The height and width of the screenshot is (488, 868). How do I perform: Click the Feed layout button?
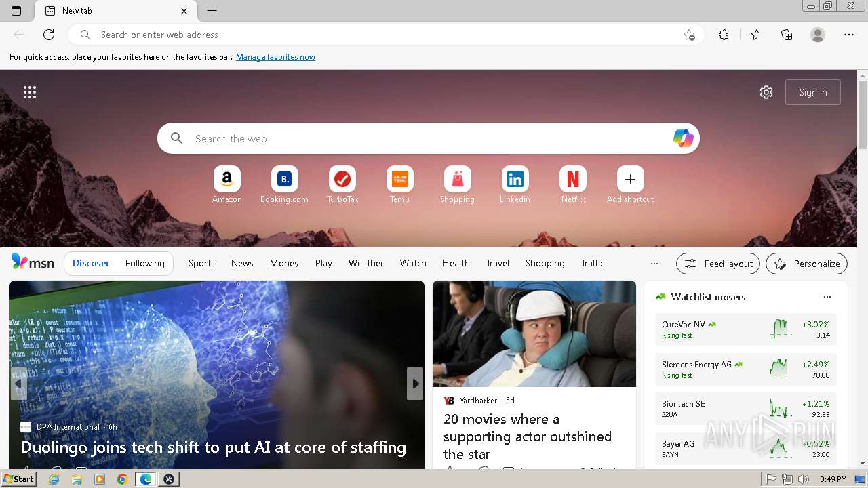click(x=717, y=264)
